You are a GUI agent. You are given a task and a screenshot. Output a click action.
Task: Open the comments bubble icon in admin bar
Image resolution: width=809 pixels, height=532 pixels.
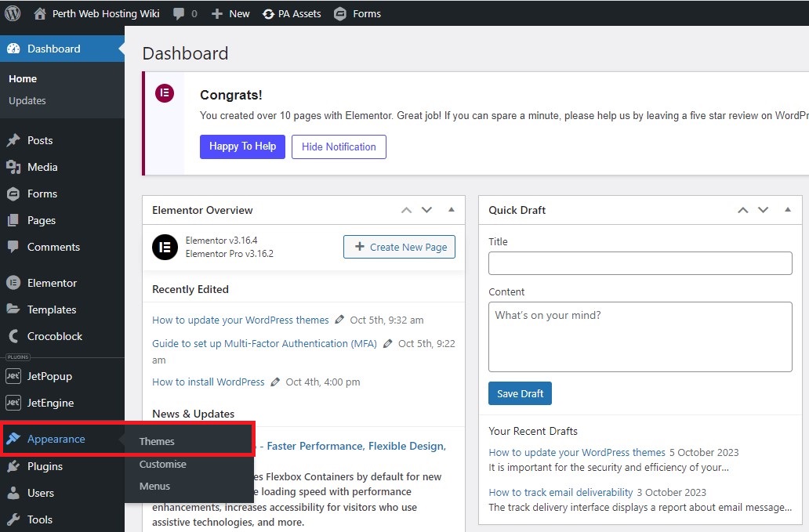click(x=179, y=13)
